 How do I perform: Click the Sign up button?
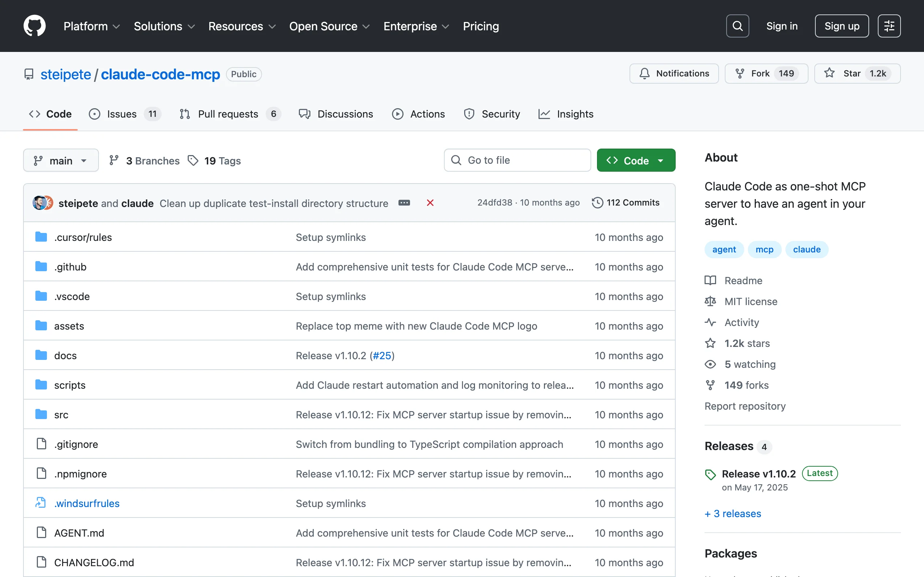[842, 26]
